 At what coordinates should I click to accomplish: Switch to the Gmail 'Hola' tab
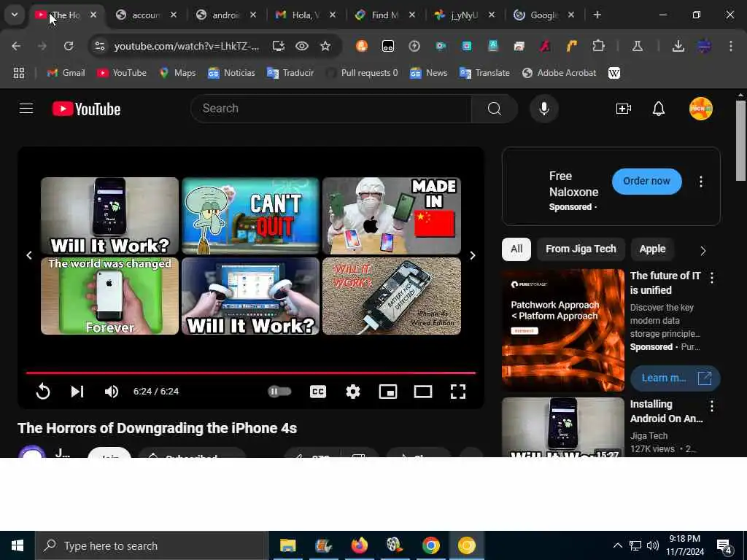[x=305, y=15]
